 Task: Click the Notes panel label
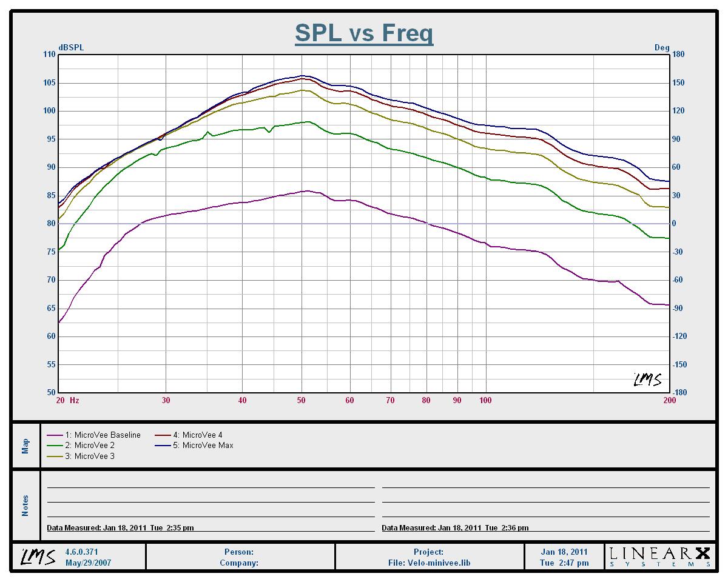click(25, 506)
